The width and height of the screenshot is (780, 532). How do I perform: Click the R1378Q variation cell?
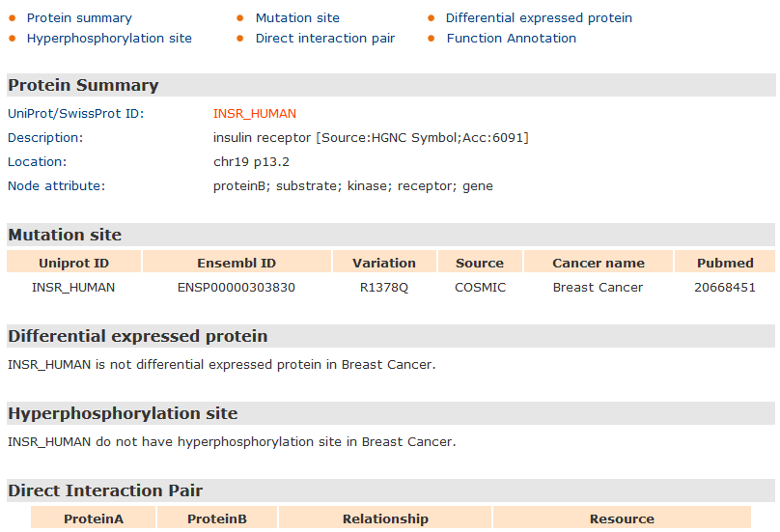coord(384,288)
